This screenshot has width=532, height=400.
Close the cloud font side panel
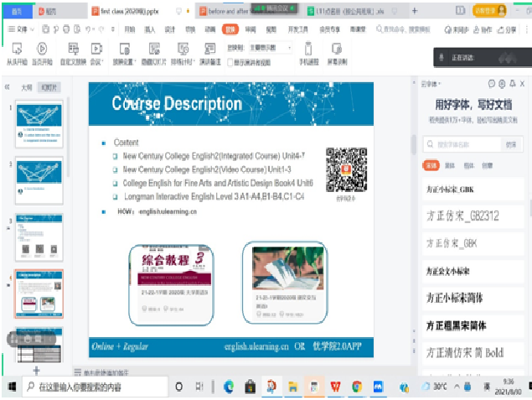[522, 84]
